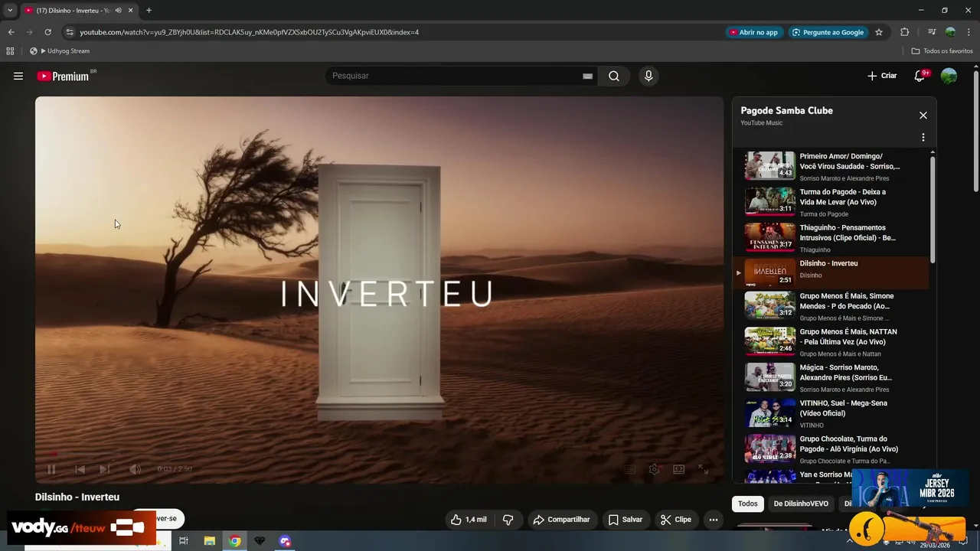This screenshot has width=980, height=551.
Task: Share the video via Compartilhar
Action: [562, 520]
